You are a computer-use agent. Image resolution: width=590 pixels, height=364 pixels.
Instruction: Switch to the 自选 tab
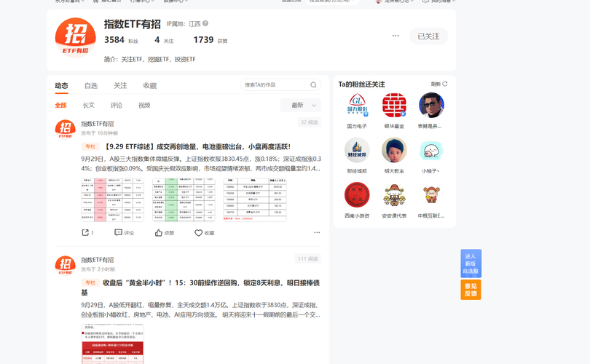pyautogui.click(x=91, y=86)
